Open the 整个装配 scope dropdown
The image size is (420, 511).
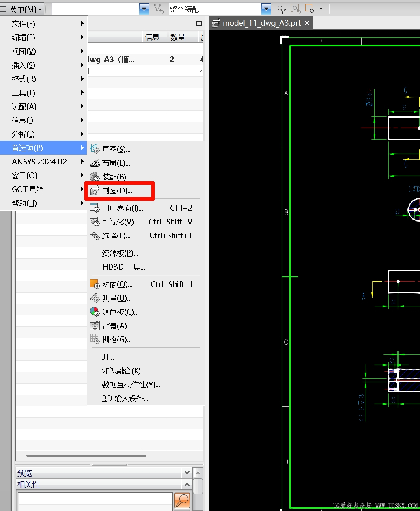coord(266,9)
